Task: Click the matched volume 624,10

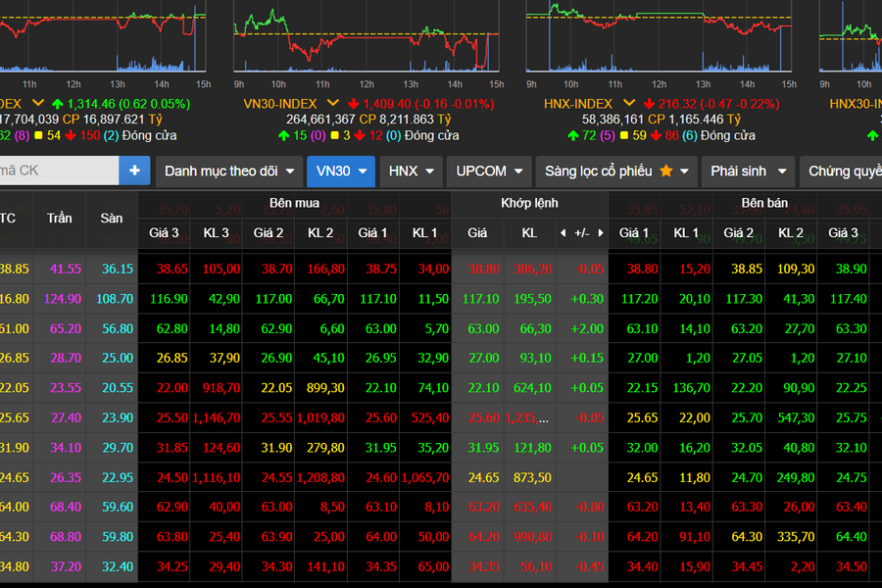Action: click(x=532, y=388)
